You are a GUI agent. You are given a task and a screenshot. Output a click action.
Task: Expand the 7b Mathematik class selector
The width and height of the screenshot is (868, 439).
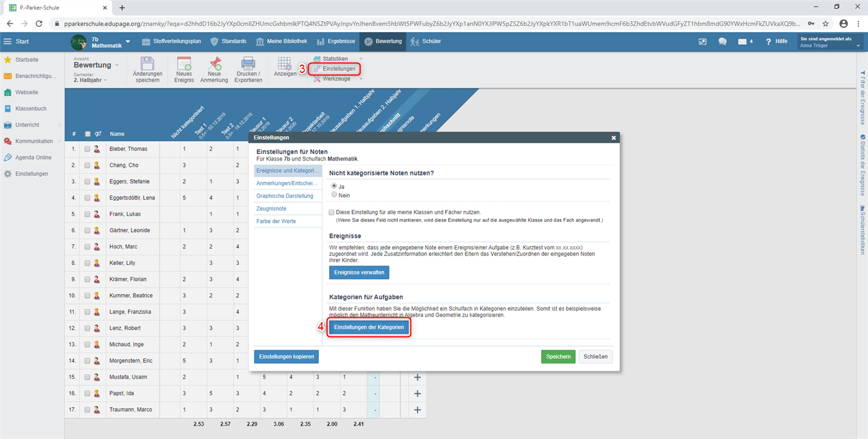[128, 42]
